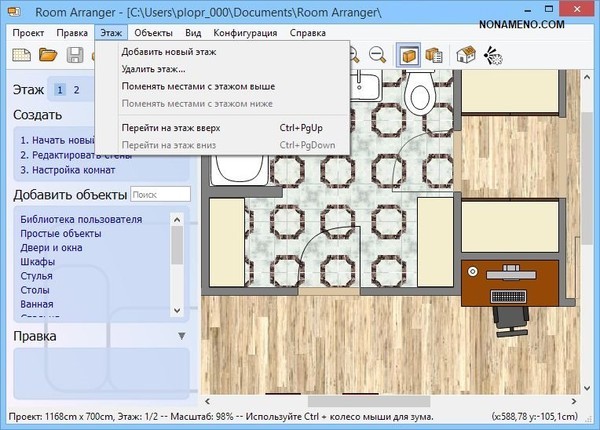Toggle the highlighted 2D view mode button

408,56
